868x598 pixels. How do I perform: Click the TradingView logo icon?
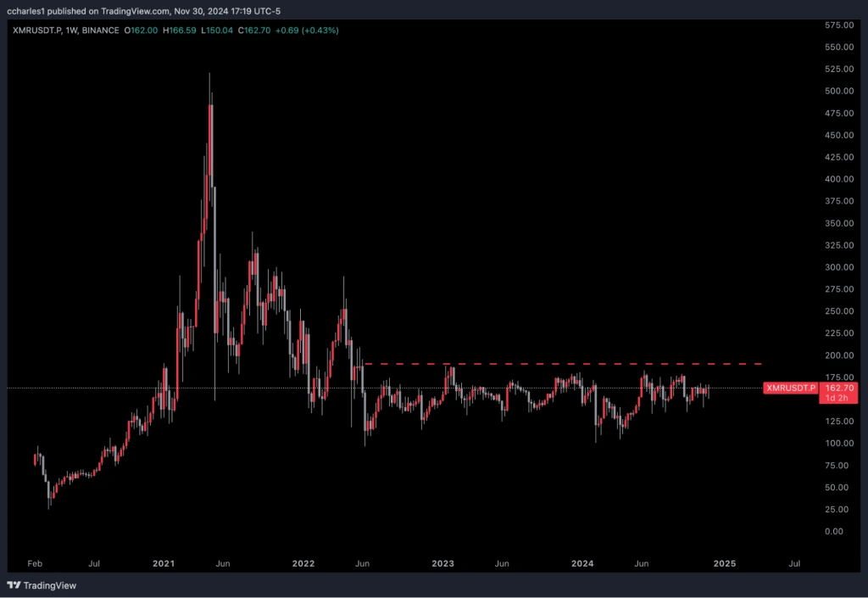click(12, 585)
